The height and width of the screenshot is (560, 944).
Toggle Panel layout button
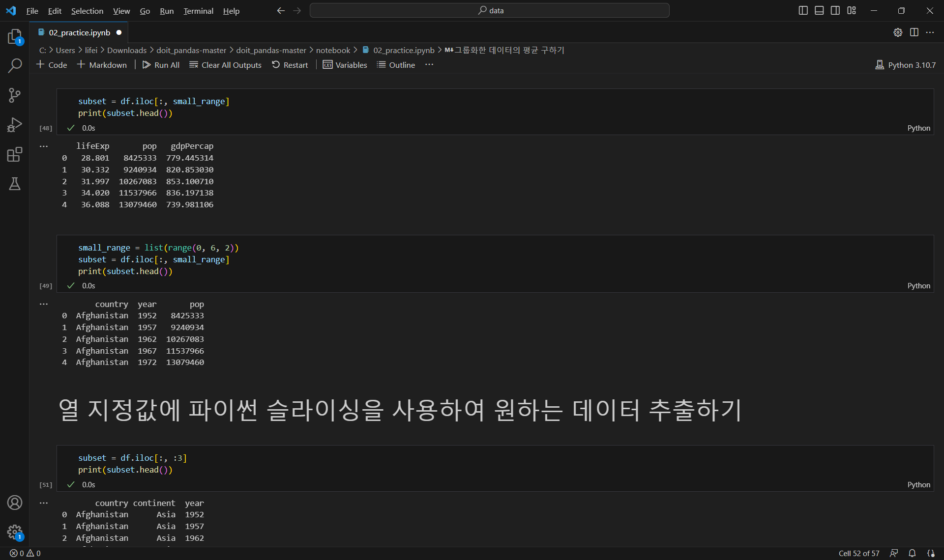(x=819, y=10)
